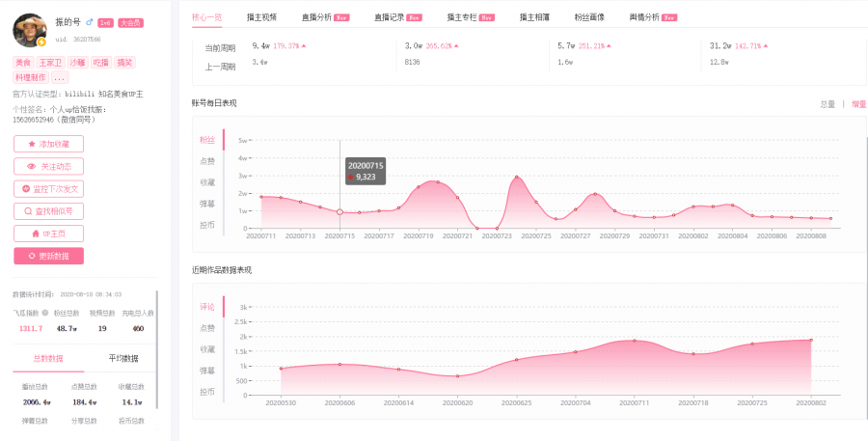This screenshot has width=868, height=441.
Task: Select the 美食 tag
Action: [24, 63]
